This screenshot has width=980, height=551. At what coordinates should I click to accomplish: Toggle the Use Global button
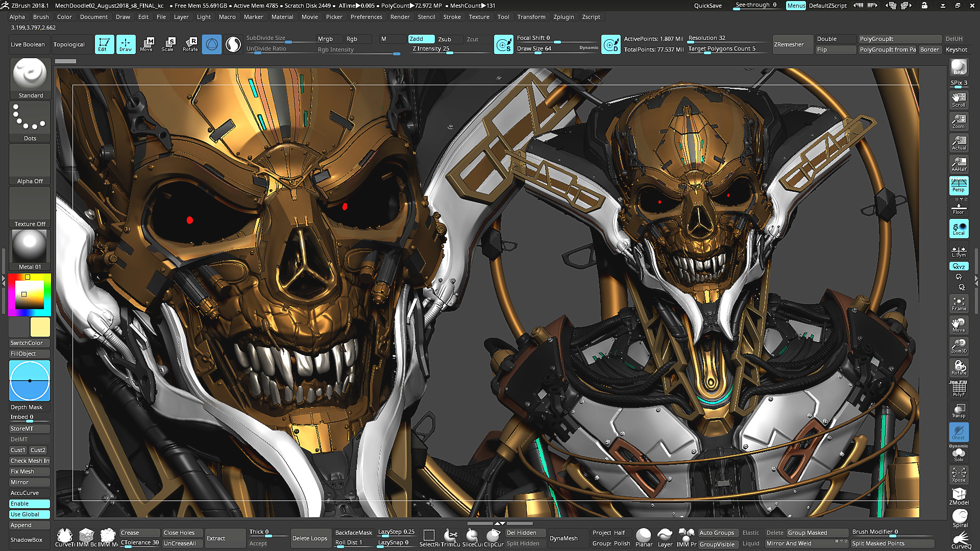point(30,514)
